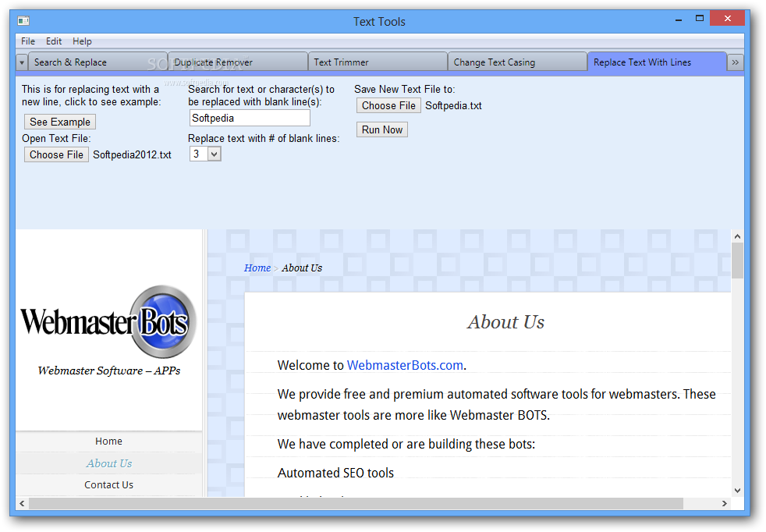Click the Softpedia2012.txt file name
This screenshot has height=532, width=766.
coord(132,155)
